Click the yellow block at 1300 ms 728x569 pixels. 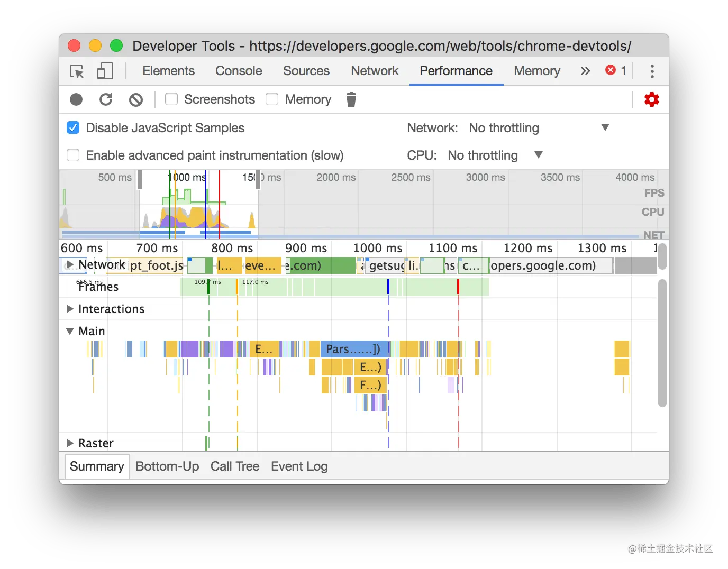coord(622,349)
